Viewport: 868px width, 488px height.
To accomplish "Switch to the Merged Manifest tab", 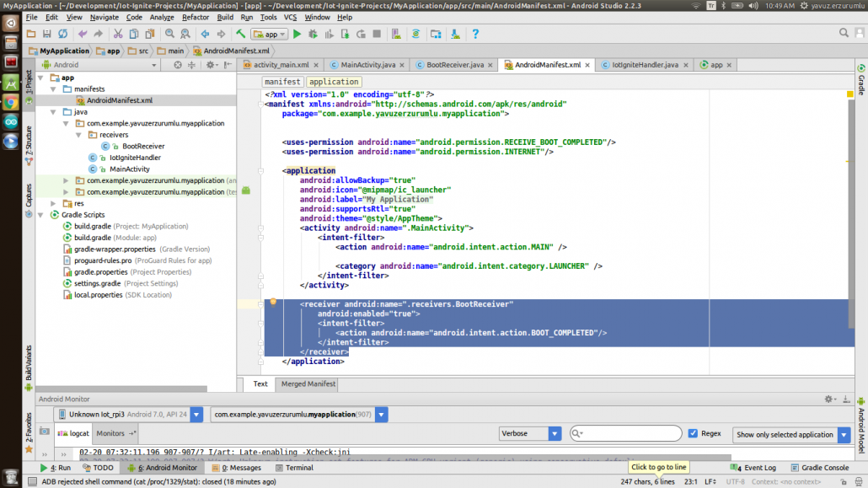I will coord(308,383).
